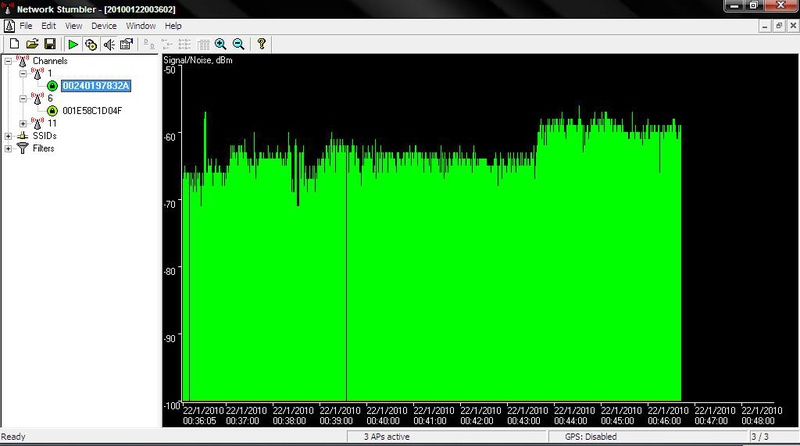This screenshot has width=800, height=446.
Task: Zoom out with the minus magnifier icon
Action: 238,44
